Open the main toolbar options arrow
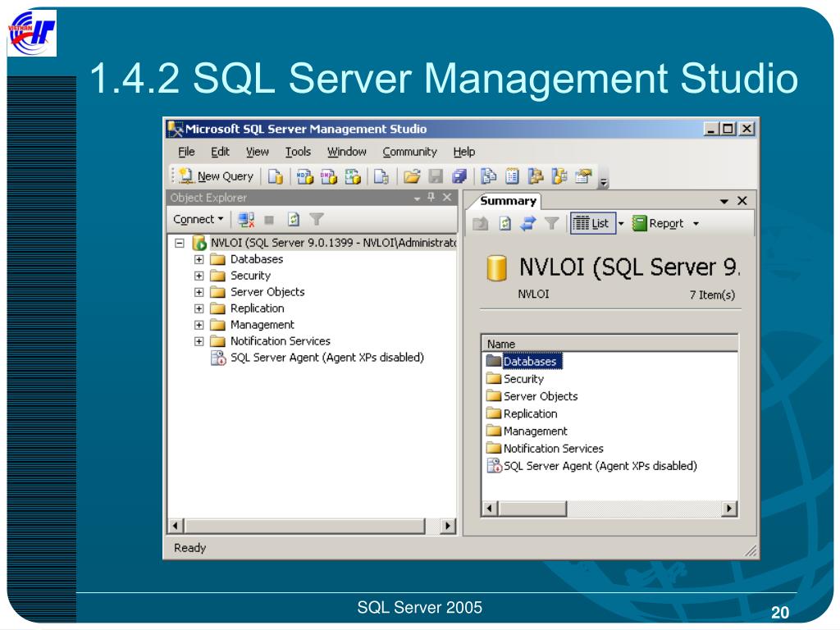 pyautogui.click(x=604, y=182)
